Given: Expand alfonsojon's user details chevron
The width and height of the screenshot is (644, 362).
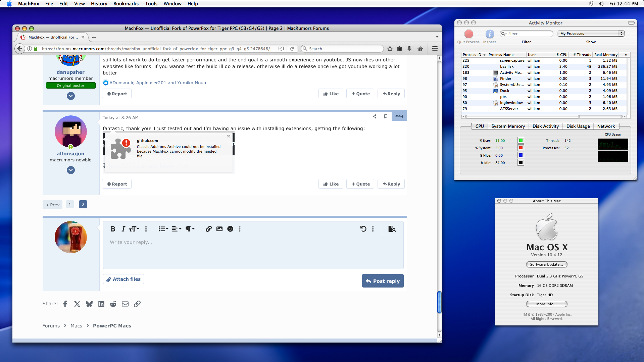Looking at the screenshot, I should (70, 170).
